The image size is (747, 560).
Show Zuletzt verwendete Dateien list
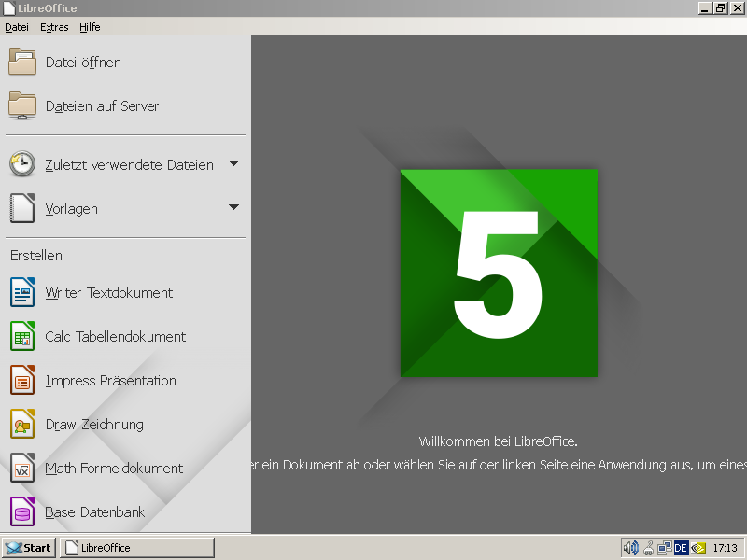(111, 164)
